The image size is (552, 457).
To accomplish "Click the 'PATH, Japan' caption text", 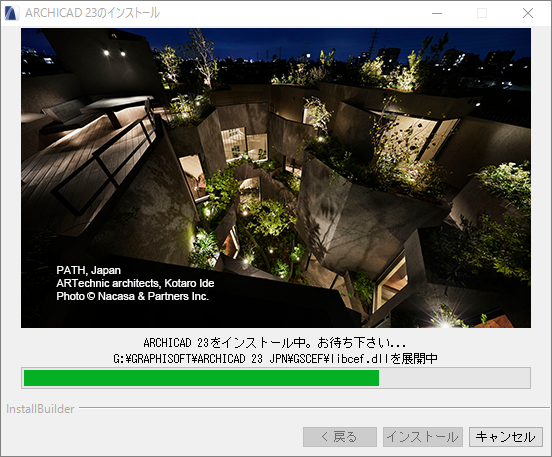I will coord(88,270).
